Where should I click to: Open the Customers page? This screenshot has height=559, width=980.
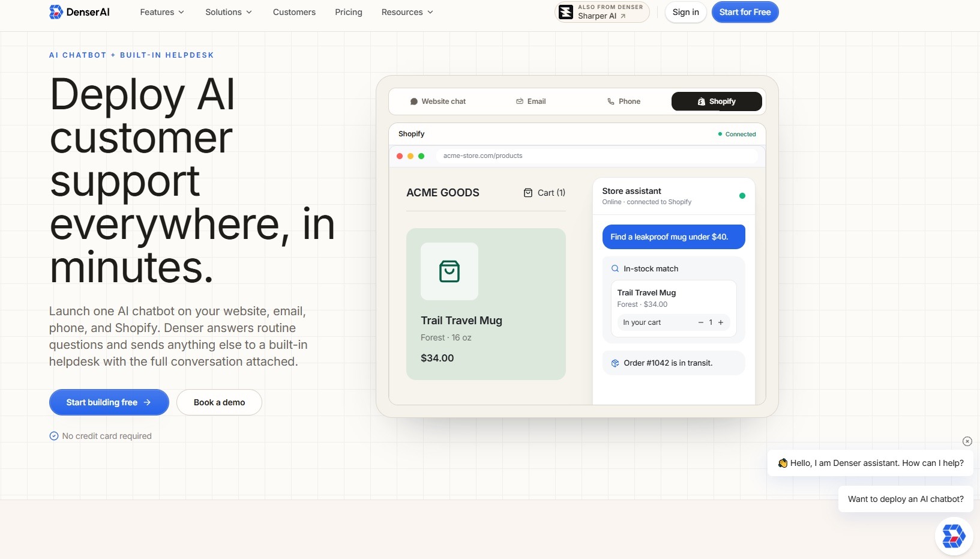(294, 12)
